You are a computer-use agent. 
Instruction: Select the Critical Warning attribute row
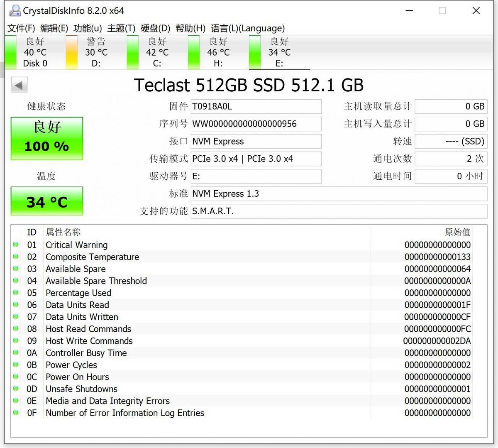(242, 245)
